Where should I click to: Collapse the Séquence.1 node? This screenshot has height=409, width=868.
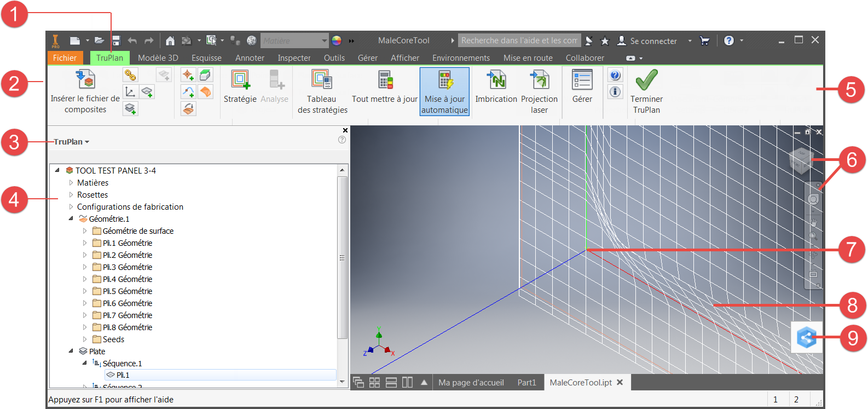click(85, 363)
